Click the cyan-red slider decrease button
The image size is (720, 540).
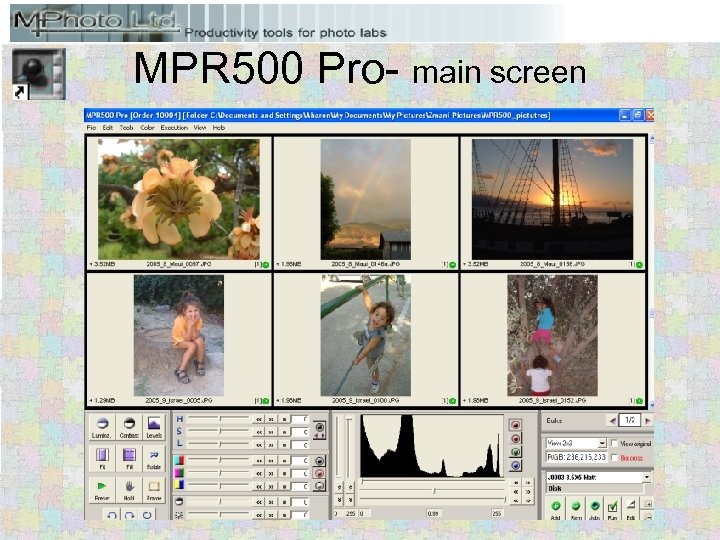(259, 461)
